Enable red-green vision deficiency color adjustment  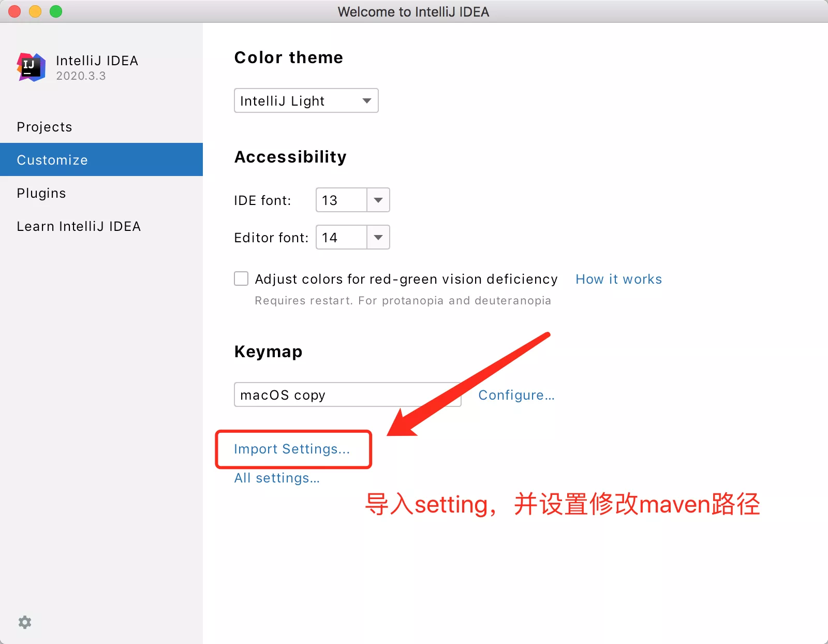tap(241, 279)
